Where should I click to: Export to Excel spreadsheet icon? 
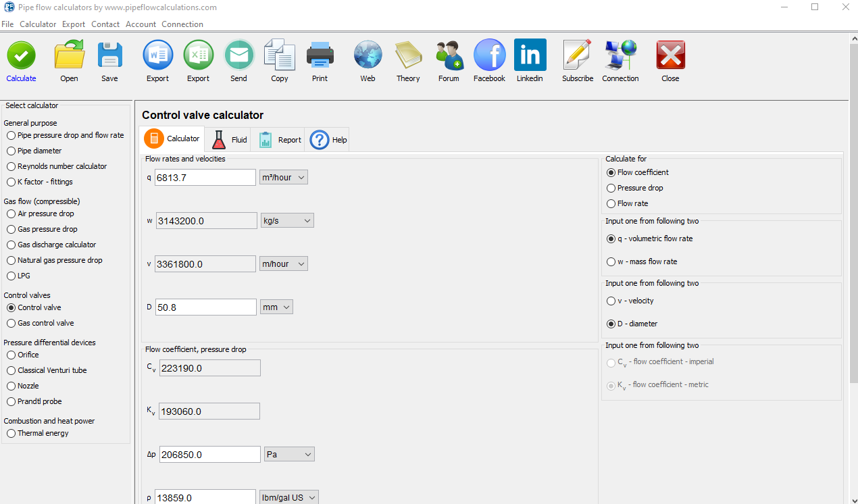coord(198,55)
